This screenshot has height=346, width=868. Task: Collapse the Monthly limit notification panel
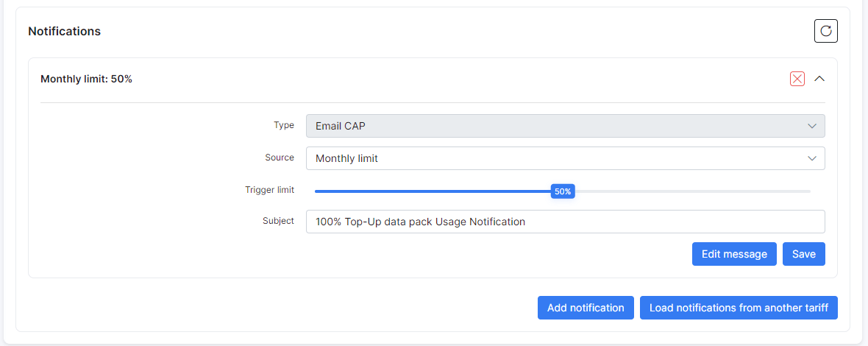(819, 79)
